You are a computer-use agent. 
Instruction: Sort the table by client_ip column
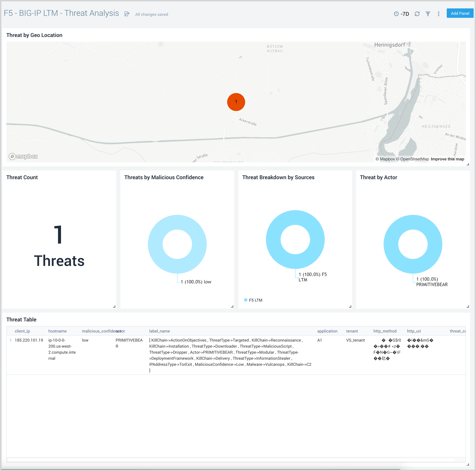point(22,331)
